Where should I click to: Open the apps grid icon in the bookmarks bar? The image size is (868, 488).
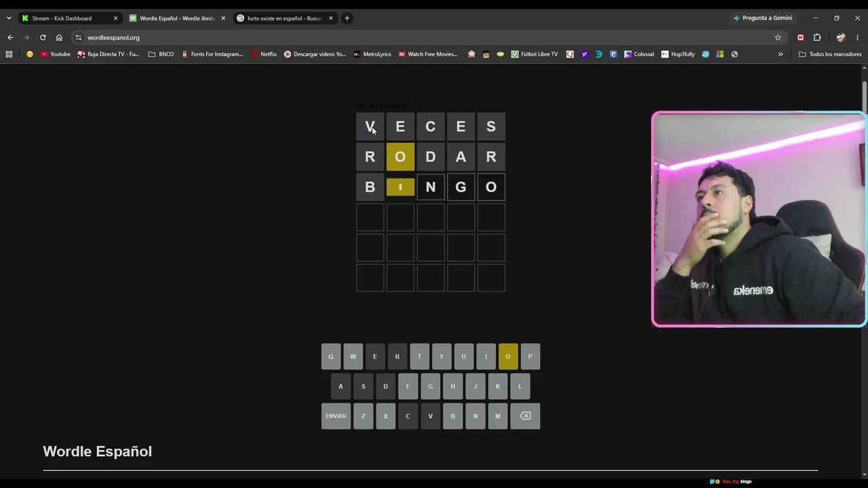pos(9,54)
